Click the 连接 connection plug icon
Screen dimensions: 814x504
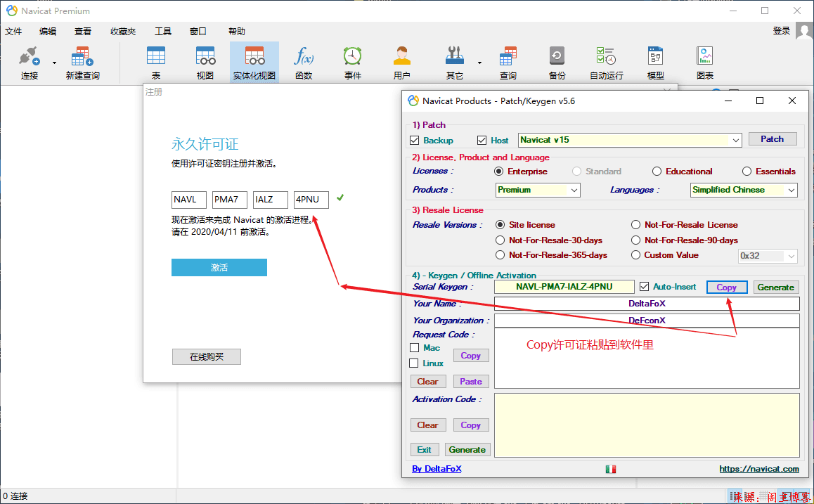pyautogui.click(x=29, y=56)
